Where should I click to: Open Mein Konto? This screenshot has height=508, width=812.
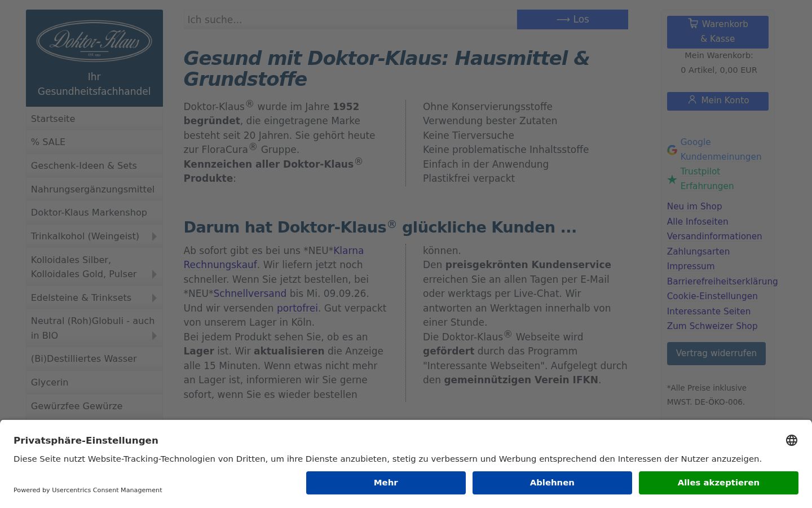[717, 100]
